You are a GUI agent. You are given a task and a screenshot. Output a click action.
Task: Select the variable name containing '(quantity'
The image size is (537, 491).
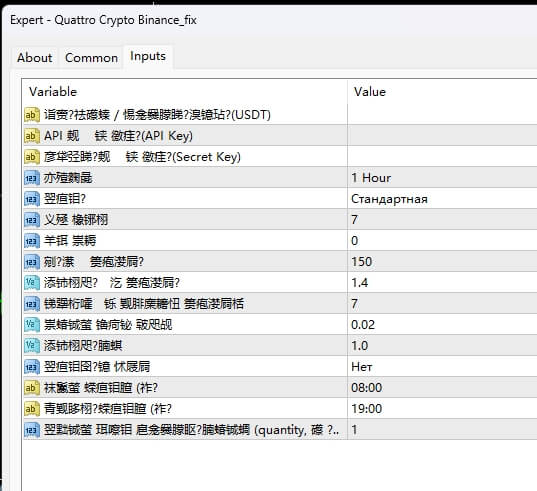[x=191, y=430]
